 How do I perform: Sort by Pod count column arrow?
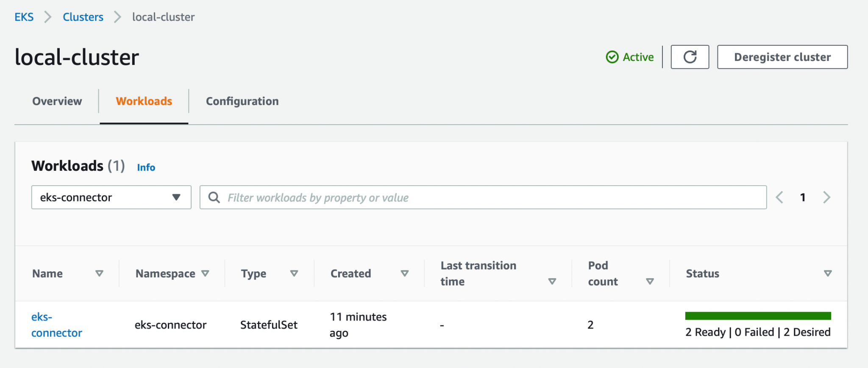tap(650, 282)
